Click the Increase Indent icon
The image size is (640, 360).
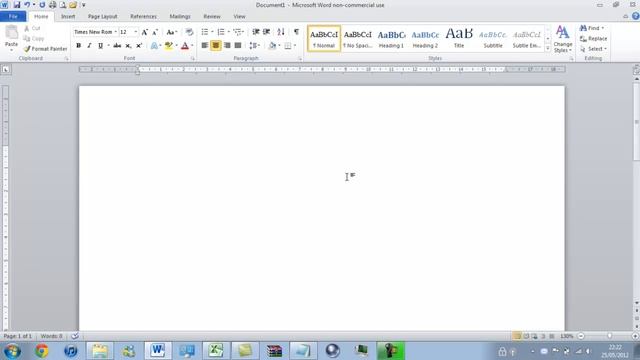point(267,32)
